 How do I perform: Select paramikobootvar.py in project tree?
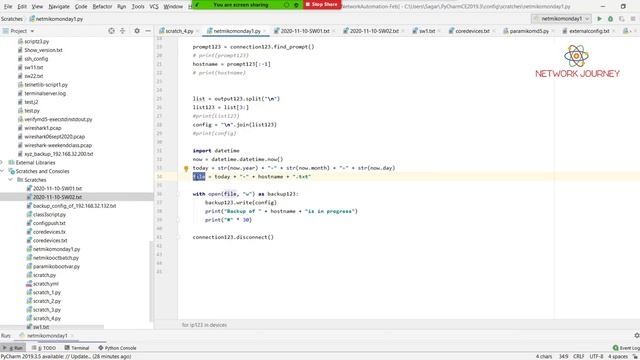point(56,267)
